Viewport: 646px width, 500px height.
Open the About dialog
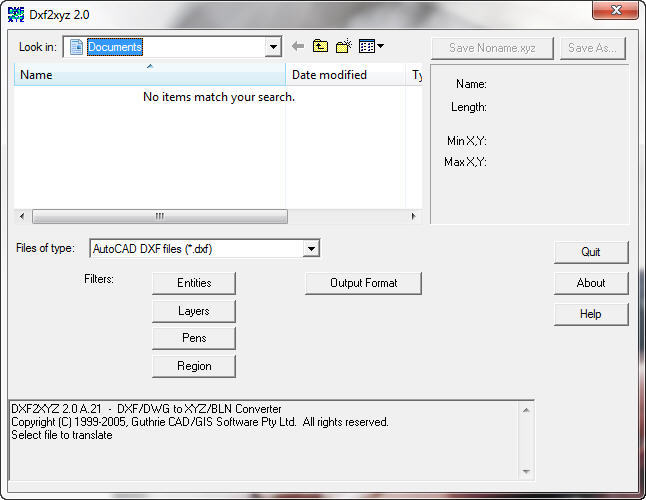591,283
